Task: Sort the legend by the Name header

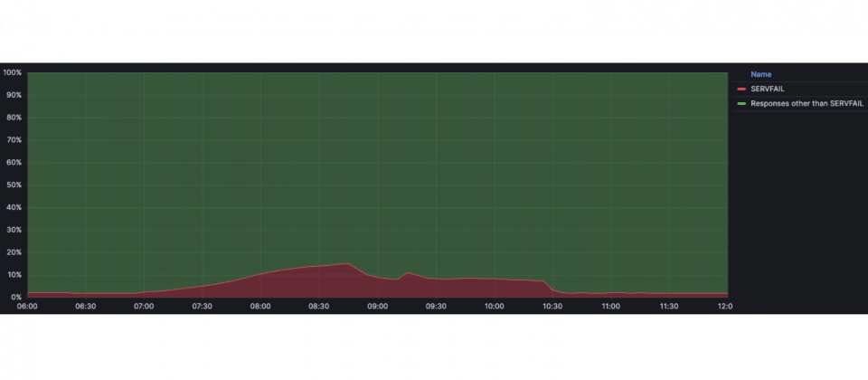Action: (760, 74)
